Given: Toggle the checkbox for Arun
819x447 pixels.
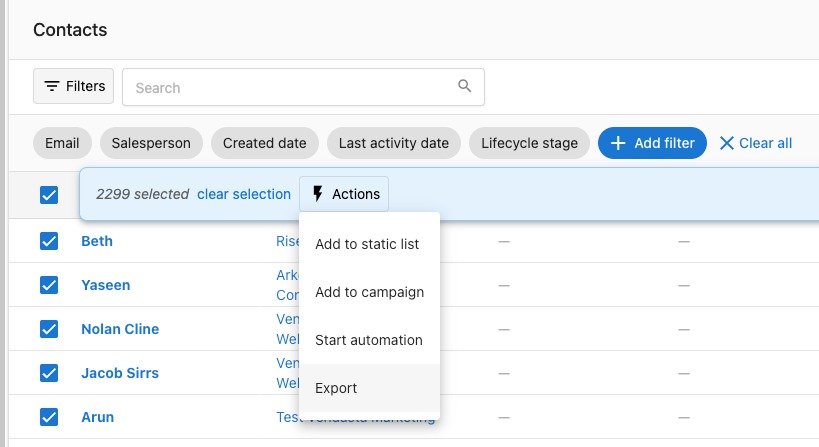Looking at the screenshot, I should click(x=49, y=417).
